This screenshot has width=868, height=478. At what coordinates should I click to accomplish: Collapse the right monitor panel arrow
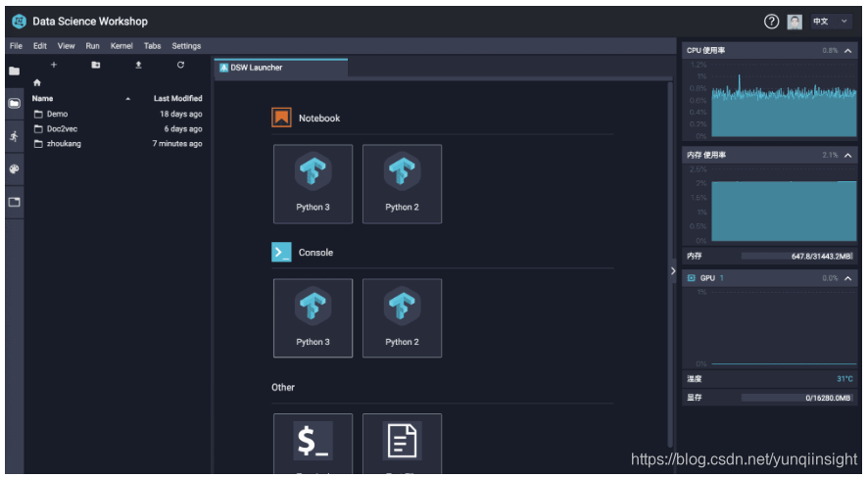click(x=673, y=271)
